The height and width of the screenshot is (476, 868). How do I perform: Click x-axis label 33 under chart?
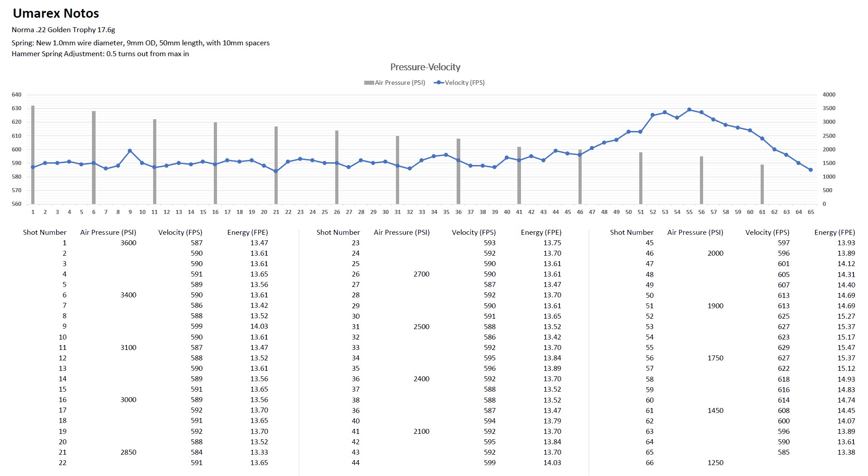pyautogui.click(x=422, y=212)
